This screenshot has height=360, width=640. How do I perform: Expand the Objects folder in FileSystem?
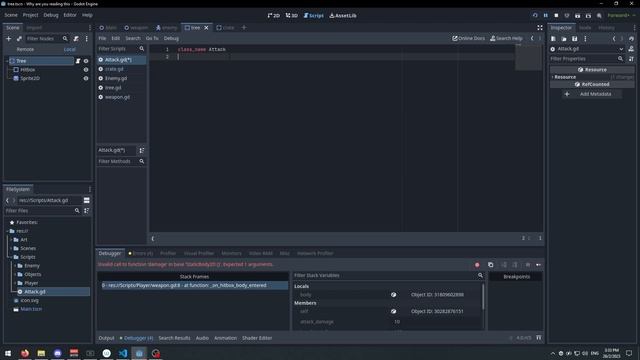[x=15, y=274]
